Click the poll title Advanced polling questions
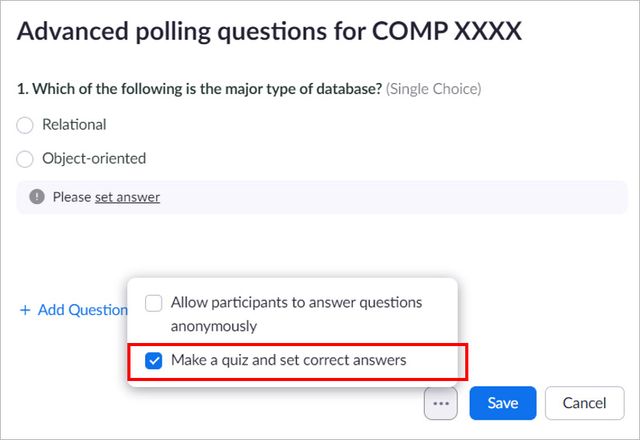 [269, 31]
